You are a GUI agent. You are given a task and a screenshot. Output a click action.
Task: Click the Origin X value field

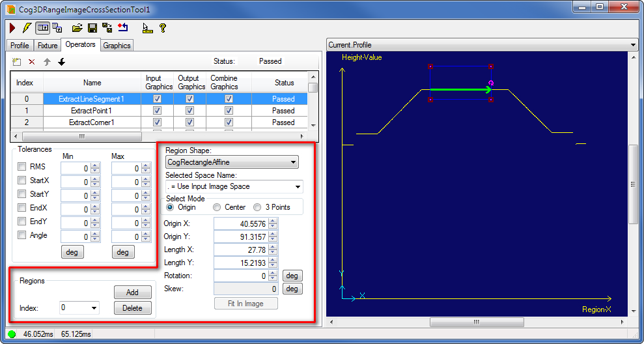[x=240, y=223]
